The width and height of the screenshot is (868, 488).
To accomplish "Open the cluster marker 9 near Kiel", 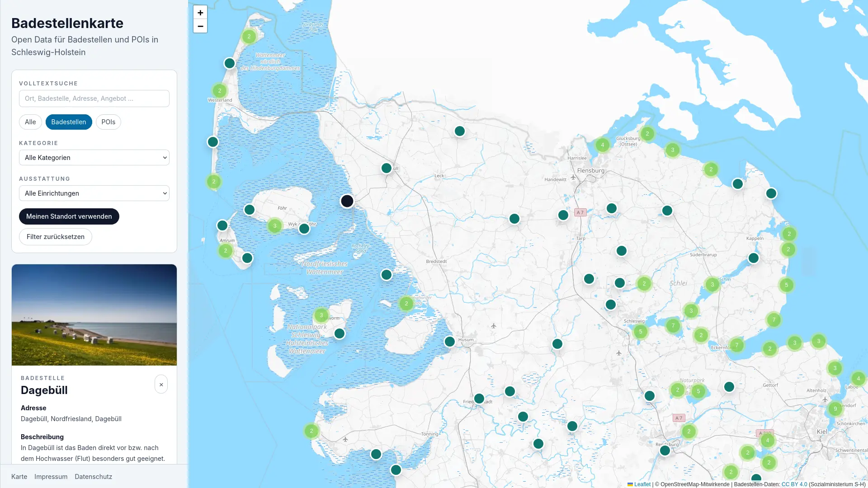I will point(835,409).
